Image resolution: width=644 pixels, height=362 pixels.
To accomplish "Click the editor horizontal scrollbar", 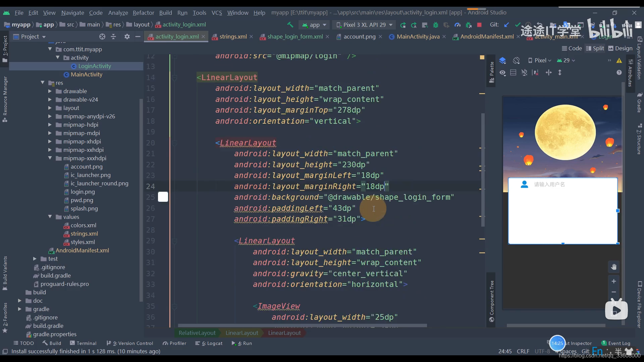I will pyautogui.click(x=302, y=325).
